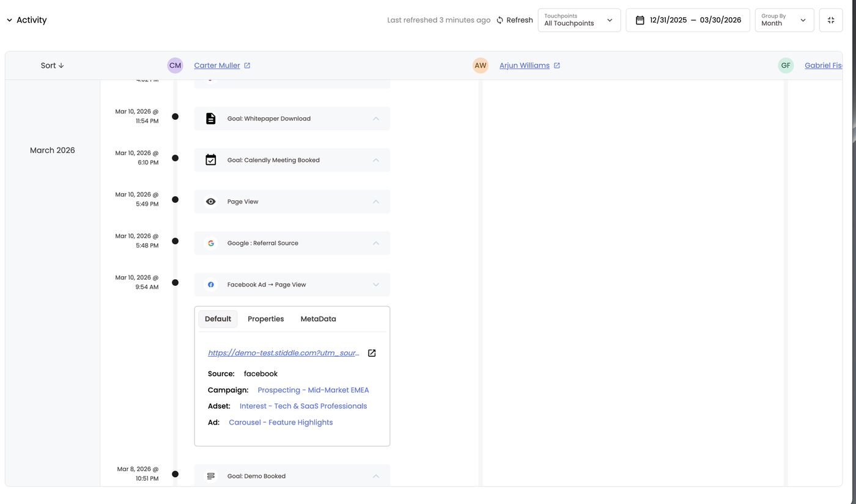Click the Google referral source icon
The image size is (856, 504).
(211, 243)
